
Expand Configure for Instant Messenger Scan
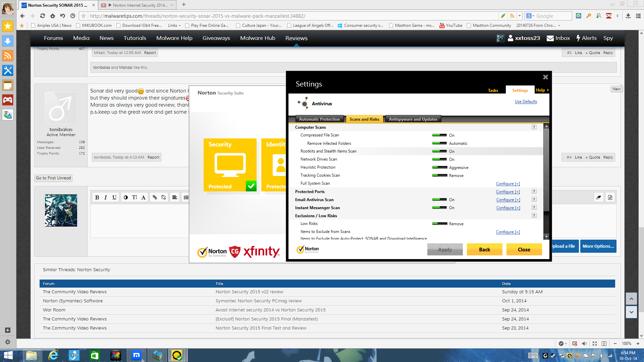click(508, 208)
